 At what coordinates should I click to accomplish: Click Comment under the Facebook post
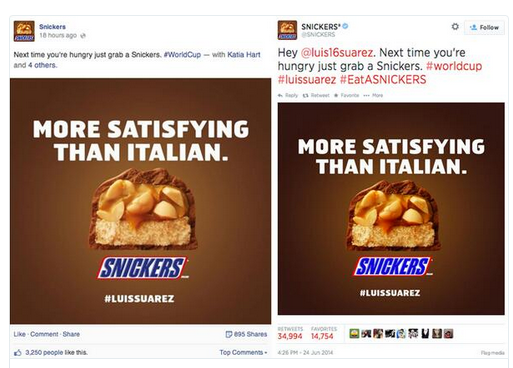(44, 334)
